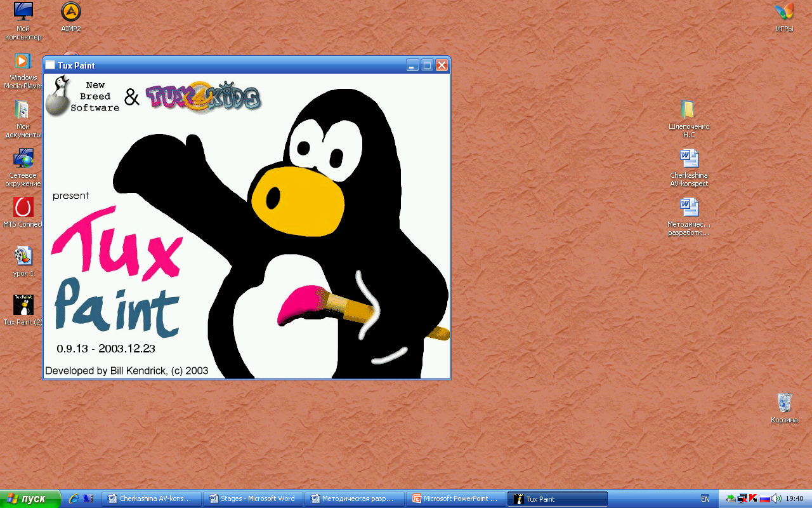Open the пуск Start menu
812x508 pixels.
[30, 498]
